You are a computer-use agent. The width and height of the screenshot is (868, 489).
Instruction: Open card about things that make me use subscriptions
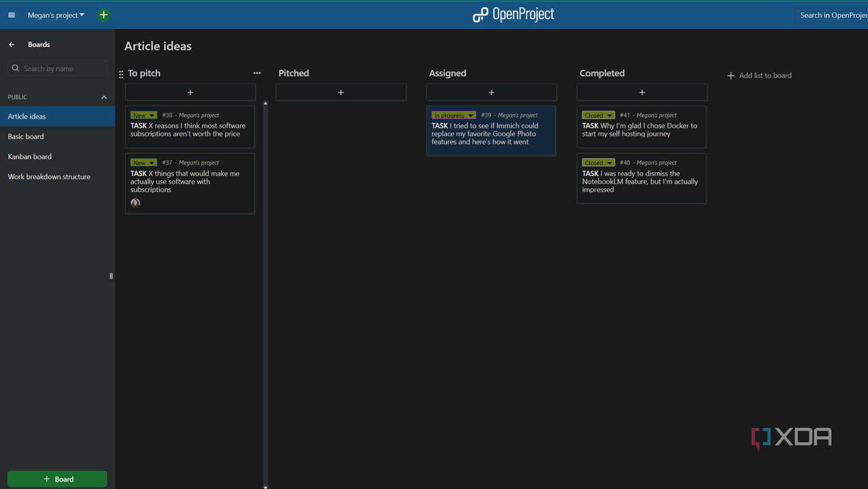(x=190, y=184)
